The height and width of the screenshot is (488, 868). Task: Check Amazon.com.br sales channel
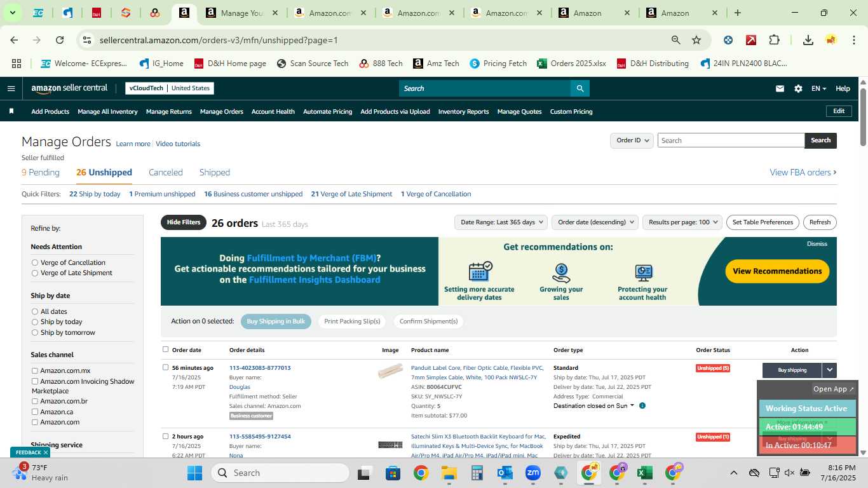coord(35,401)
